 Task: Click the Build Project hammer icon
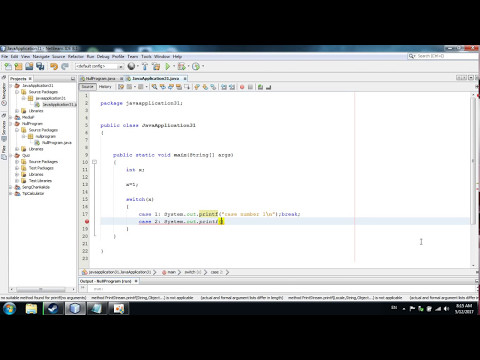click(145, 66)
